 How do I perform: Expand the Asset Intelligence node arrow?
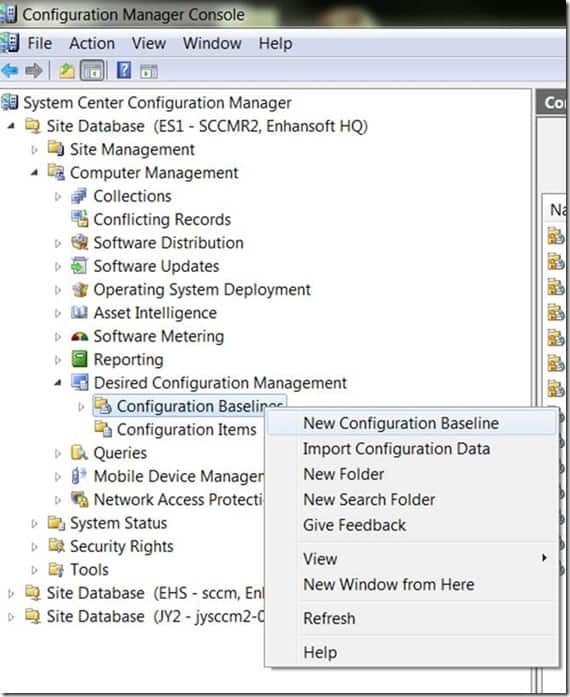pyautogui.click(x=58, y=313)
